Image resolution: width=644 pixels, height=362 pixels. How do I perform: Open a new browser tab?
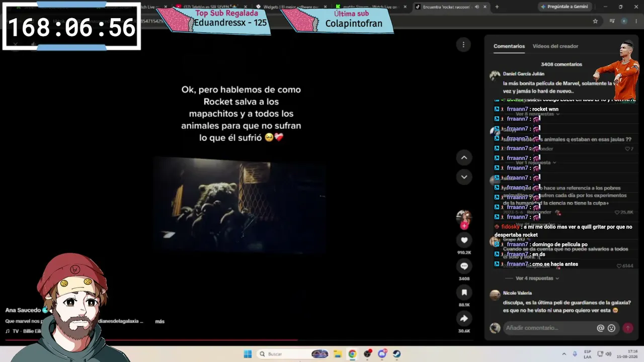click(x=497, y=7)
